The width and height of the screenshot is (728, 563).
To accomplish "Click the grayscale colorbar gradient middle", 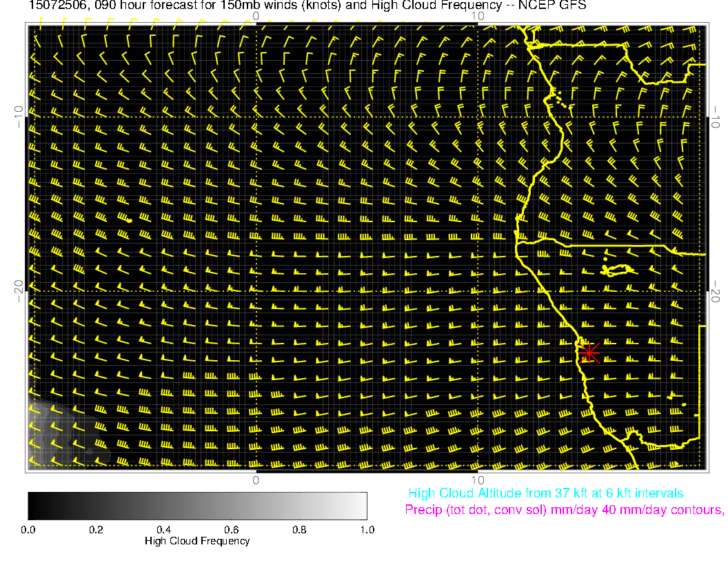I will (x=197, y=506).
